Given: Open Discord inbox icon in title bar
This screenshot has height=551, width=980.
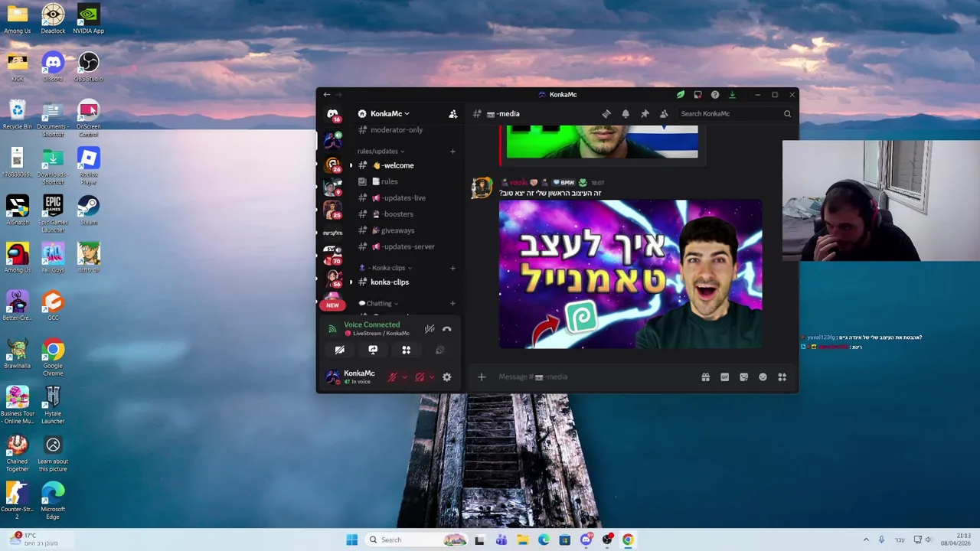Looking at the screenshot, I should (697, 95).
